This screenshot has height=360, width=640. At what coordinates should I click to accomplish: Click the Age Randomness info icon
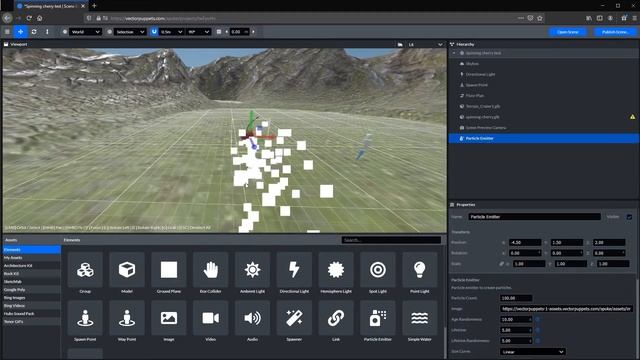pos(538,319)
